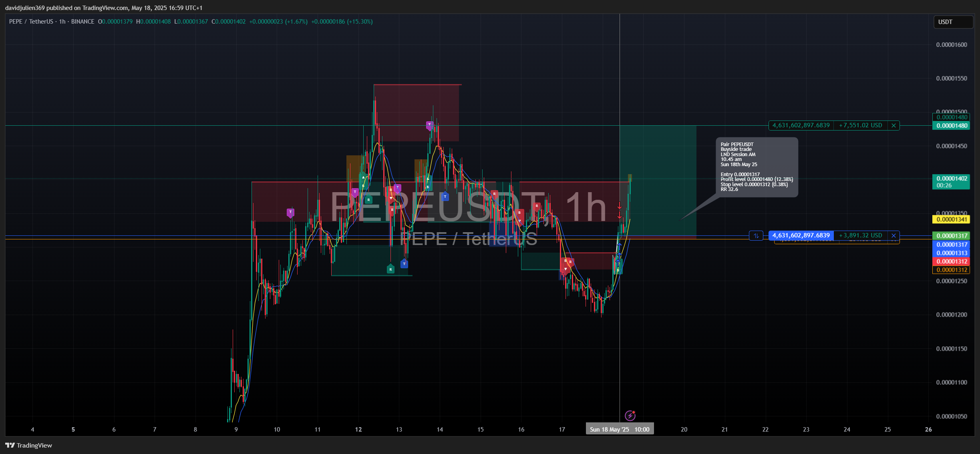Select the trade note callout text box
The image size is (980, 454).
click(x=757, y=167)
